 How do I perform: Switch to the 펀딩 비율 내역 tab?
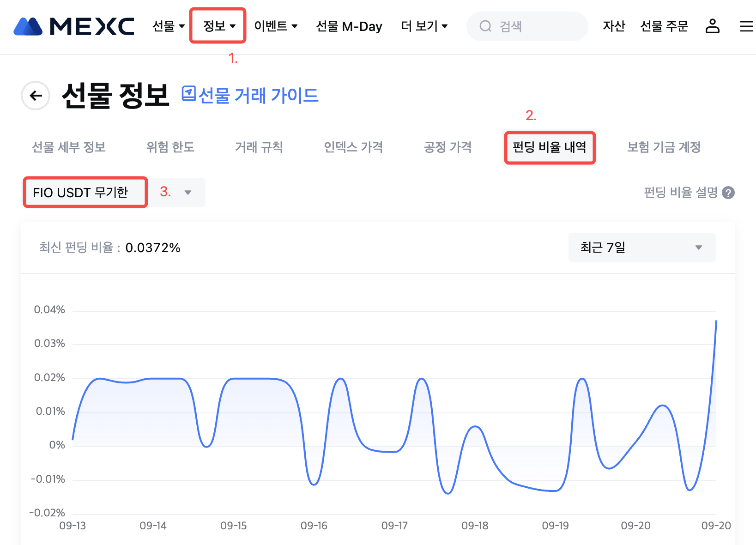coord(549,147)
